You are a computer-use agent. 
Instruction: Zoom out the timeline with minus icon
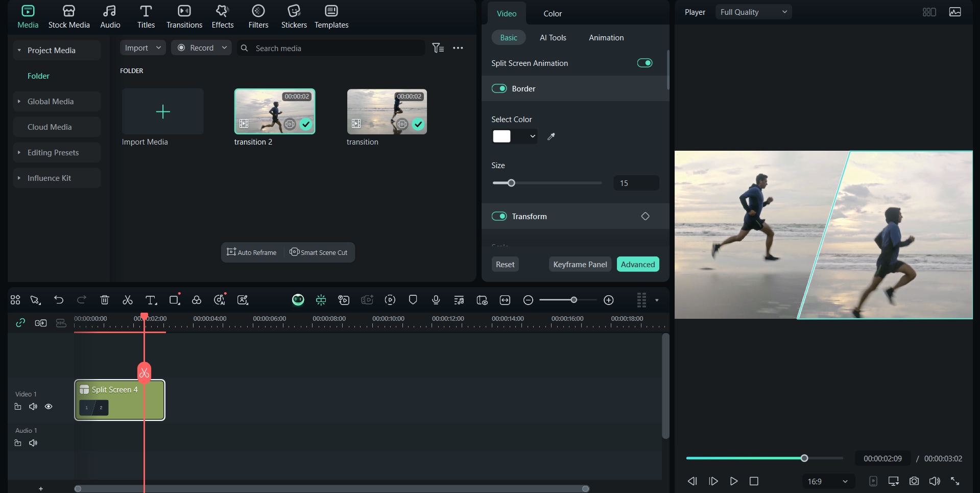529,300
